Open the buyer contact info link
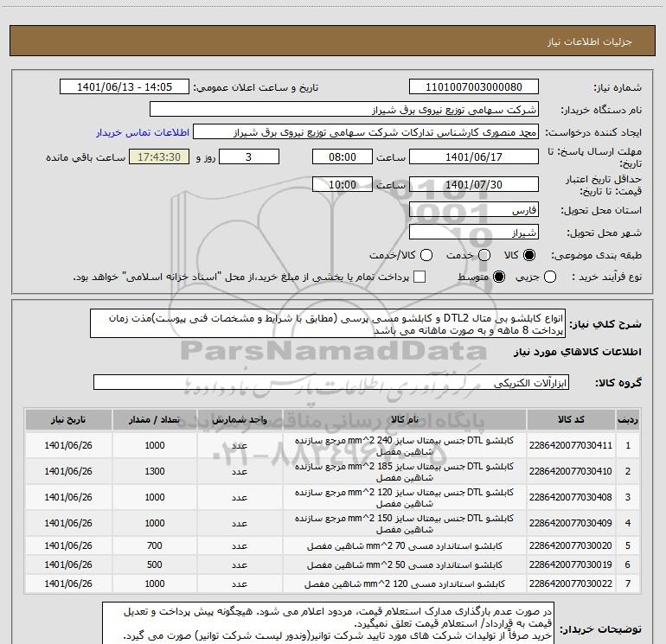 pyautogui.click(x=143, y=132)
